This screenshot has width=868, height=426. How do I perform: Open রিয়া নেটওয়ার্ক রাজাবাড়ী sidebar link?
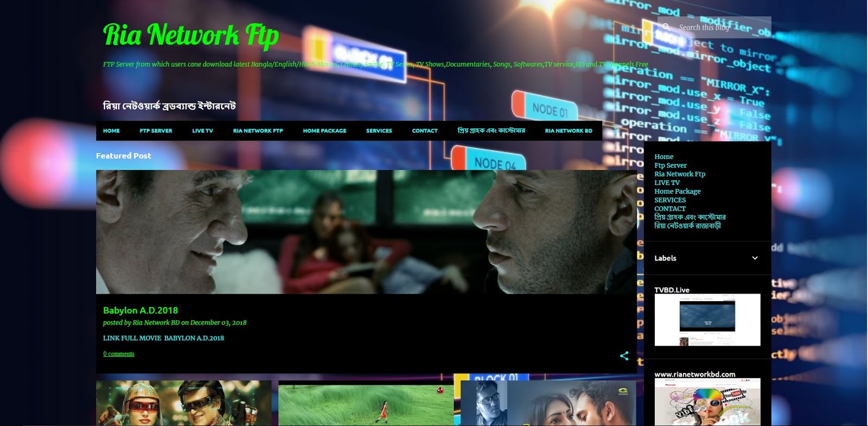687,226
